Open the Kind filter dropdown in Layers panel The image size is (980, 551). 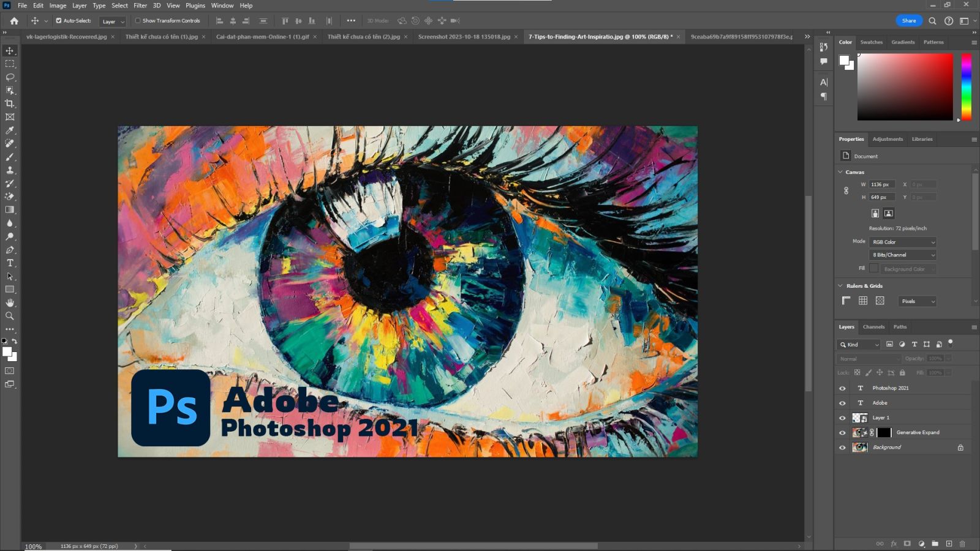click(859, 344)
